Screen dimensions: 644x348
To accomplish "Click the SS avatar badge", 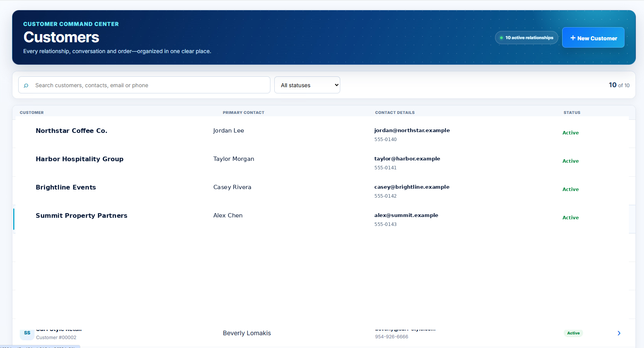I will point(27,333).
